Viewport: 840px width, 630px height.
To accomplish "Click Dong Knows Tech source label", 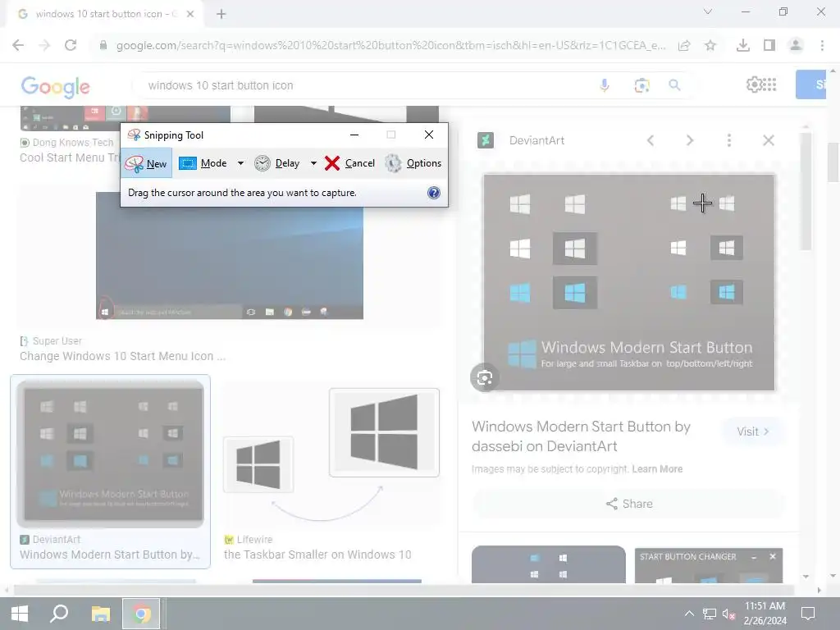I will [73, 143].
